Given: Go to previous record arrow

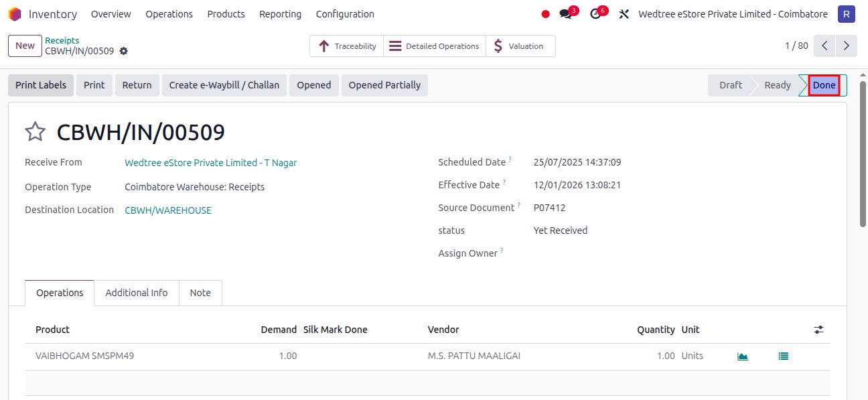Looking at the screenshot, I should coord(824,46).
